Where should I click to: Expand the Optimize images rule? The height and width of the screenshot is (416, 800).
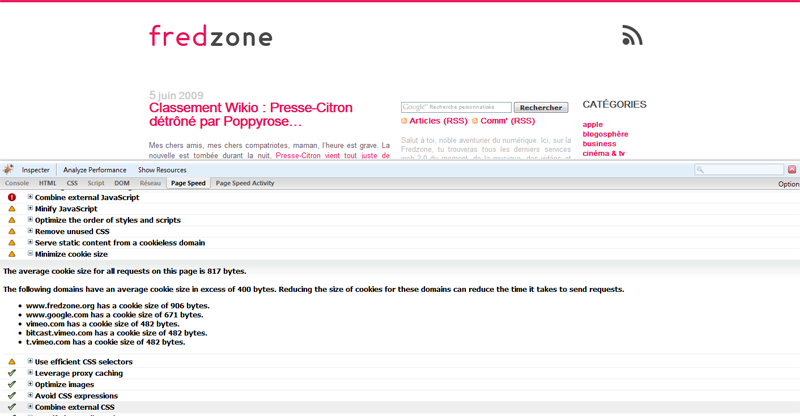pyautogui.click(x=30, y=384)
